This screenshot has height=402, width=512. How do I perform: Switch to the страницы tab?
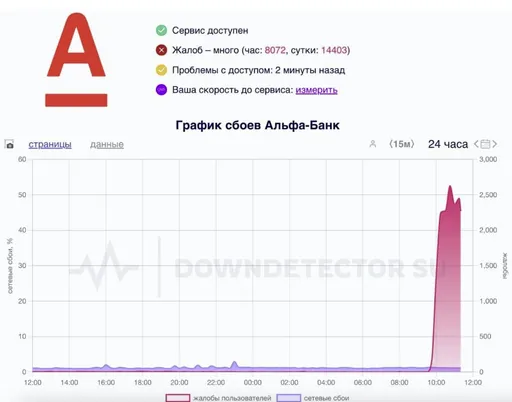(x=50, y=144)
